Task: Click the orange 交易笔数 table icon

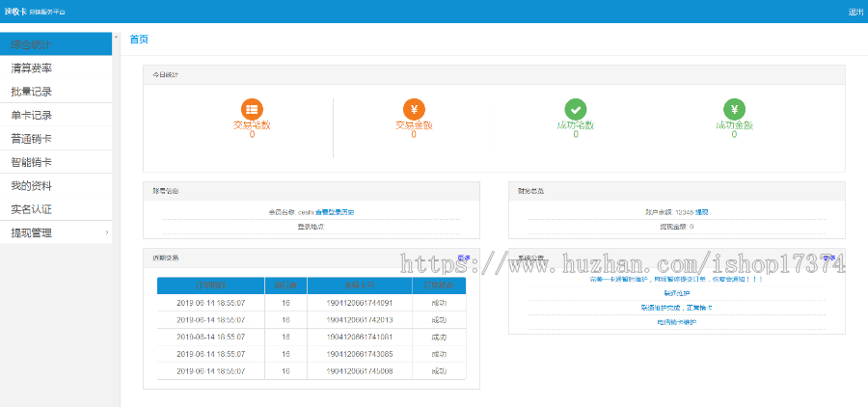Action: (x=252, y=109)
